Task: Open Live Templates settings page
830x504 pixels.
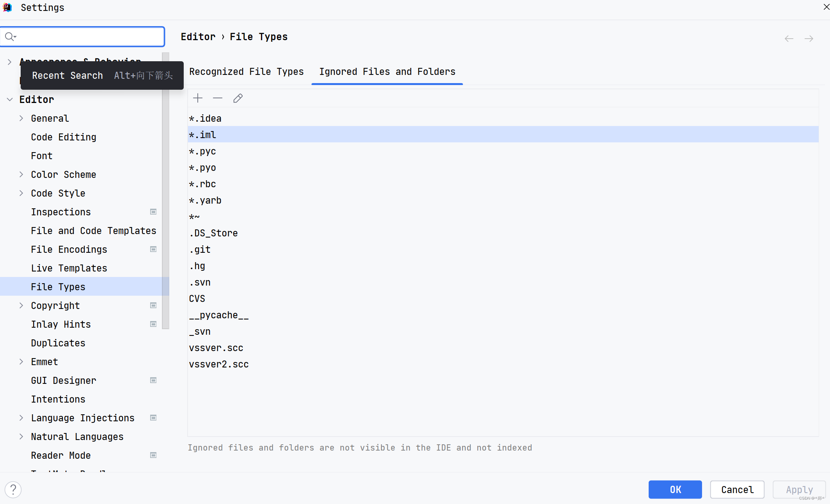Action: [69, 268]
